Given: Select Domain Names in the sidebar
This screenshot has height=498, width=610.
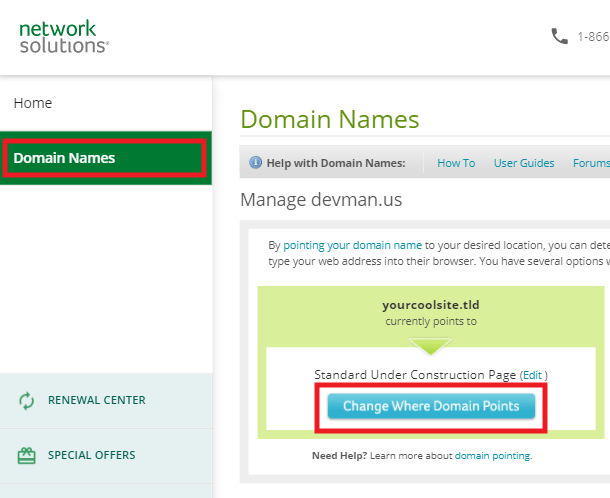Looking at the screenshot, I should (106, 158).
